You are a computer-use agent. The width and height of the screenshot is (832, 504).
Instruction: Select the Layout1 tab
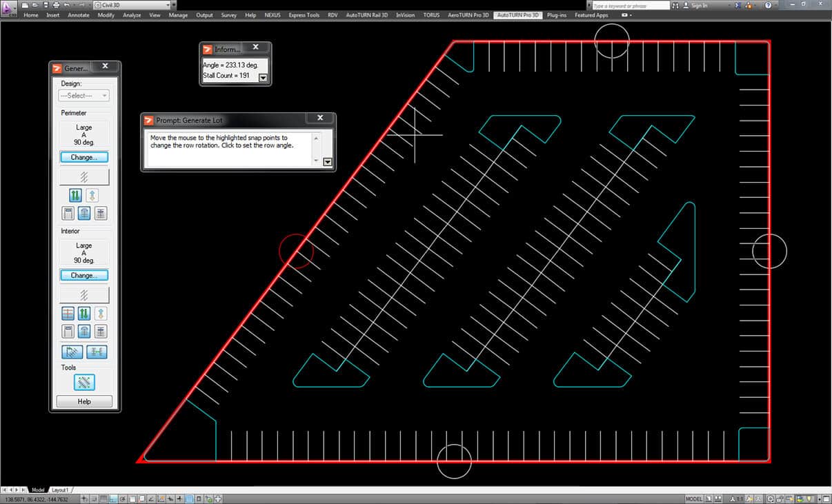[x=60, y=490]
